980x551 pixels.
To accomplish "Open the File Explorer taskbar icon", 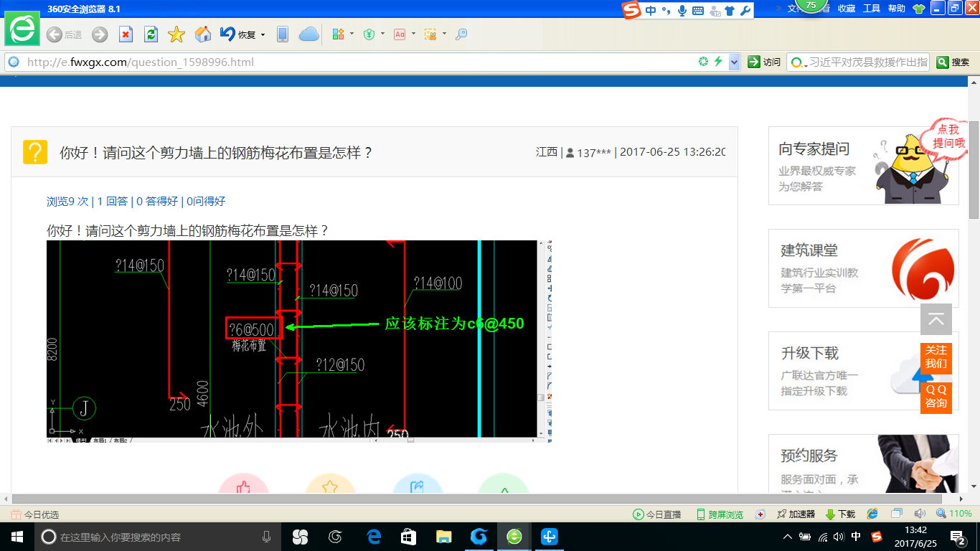I will [x=444, y=537].
